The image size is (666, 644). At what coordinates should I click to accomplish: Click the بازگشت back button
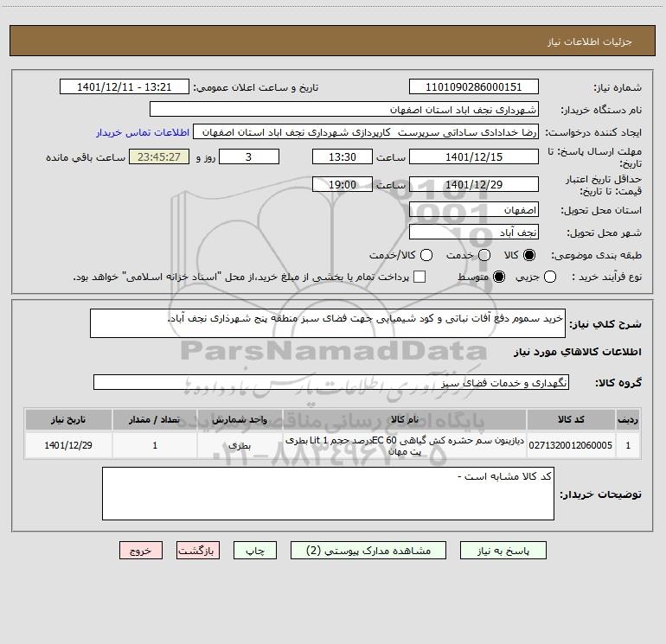tap(198, 551)
